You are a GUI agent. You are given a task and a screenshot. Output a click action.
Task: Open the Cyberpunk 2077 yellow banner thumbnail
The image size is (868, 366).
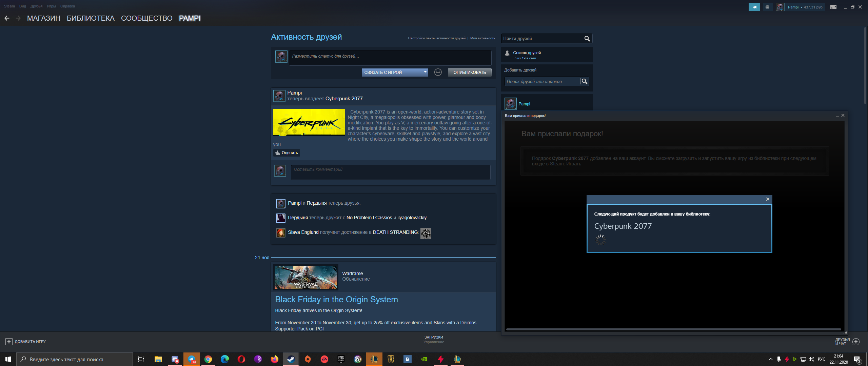coord(309,123)
